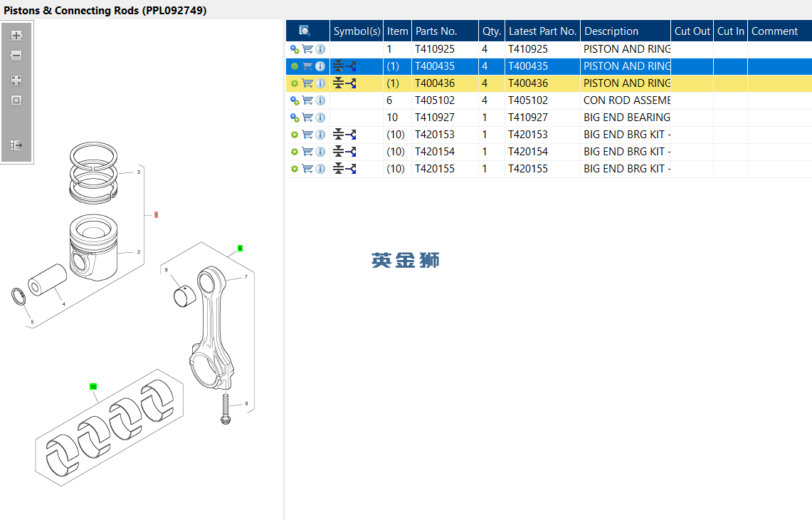
Task: Add T420154 to cart
Action: 307,152
